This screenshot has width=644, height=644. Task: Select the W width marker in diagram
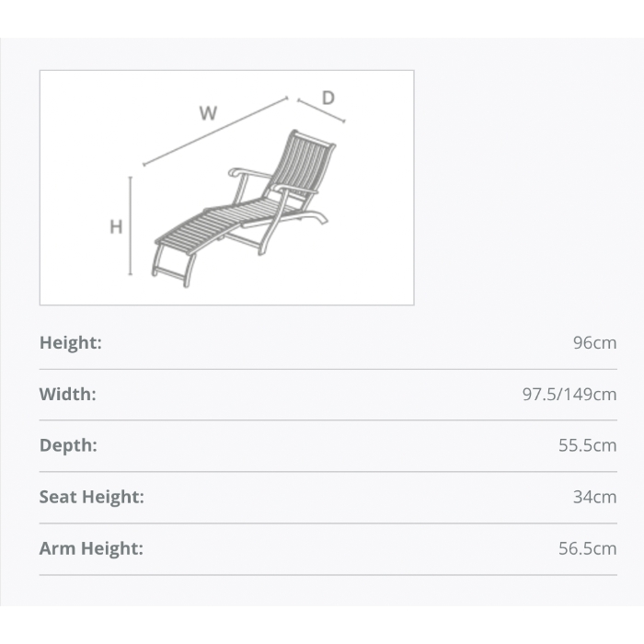(x=208, y=113)
